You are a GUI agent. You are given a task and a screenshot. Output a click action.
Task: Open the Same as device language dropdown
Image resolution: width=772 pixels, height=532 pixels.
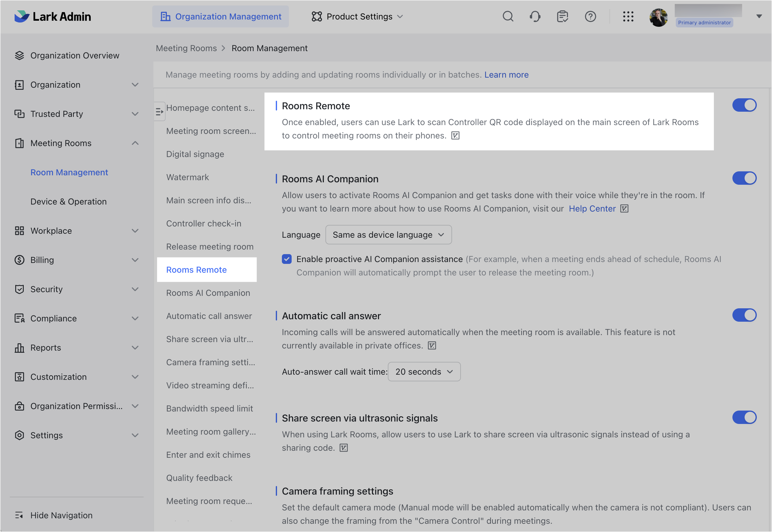388,235
